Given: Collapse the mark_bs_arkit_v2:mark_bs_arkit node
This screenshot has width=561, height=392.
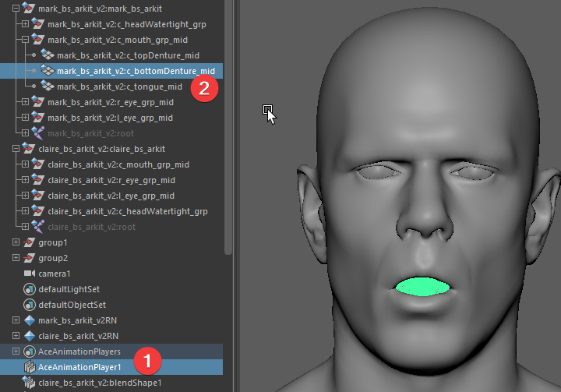Looking at the screenshot, I should coord(16,9).
